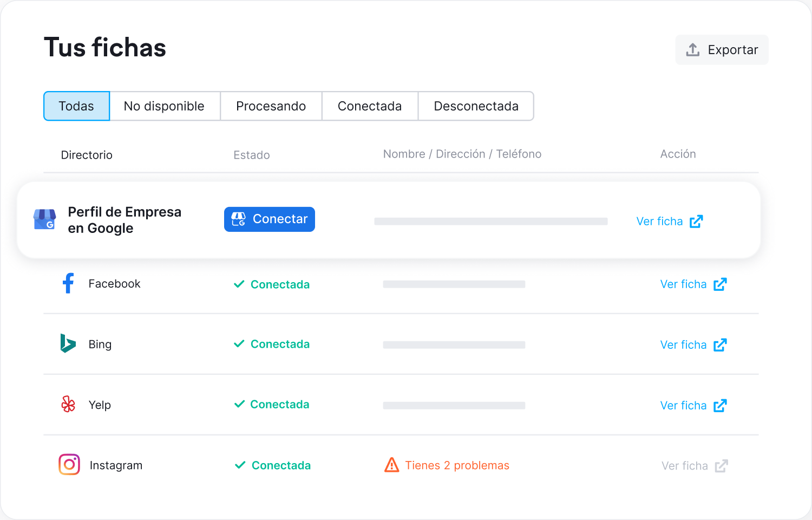Screen dimensions: 812x520
Task: Click the Bing Conectada checkmark icon
Action: click(x=239, y=344)
